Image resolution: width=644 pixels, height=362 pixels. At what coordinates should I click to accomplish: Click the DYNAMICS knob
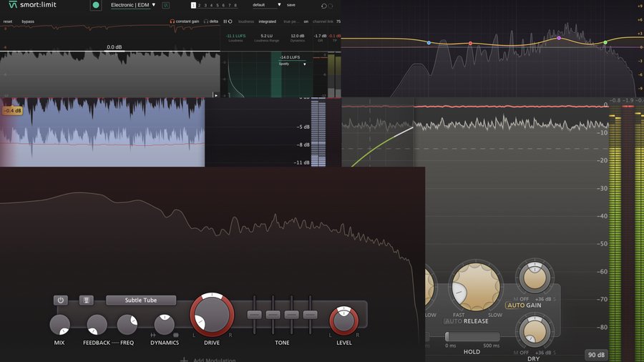click(165, 324)
